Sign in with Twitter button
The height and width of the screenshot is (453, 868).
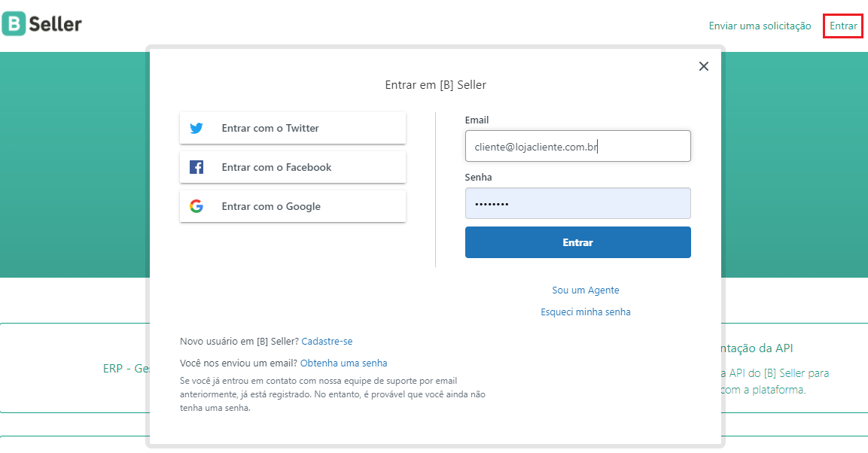tap(293, 129)
